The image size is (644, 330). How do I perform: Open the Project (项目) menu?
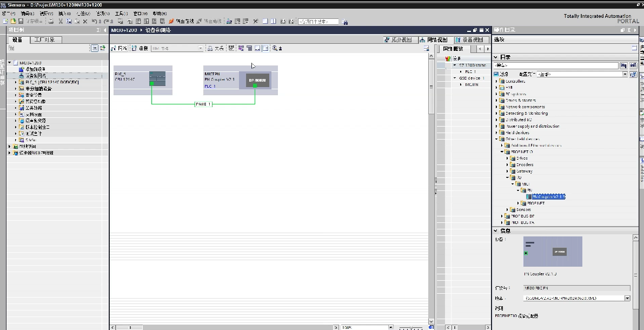tap(8, 14)
